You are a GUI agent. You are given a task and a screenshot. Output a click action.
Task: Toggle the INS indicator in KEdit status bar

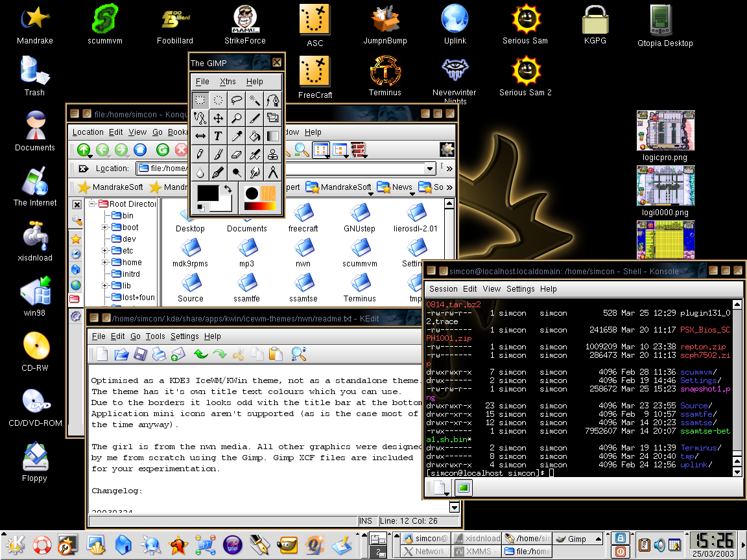366,521
